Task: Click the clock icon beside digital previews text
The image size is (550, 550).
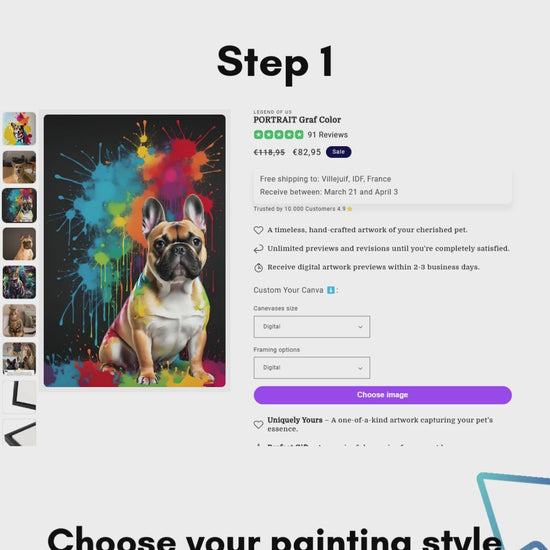Action: coord(258,268)
